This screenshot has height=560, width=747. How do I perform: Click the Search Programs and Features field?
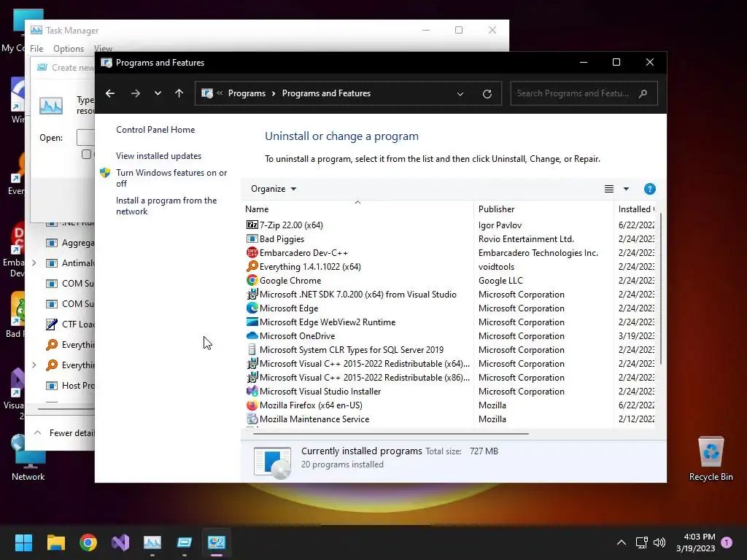coord(584,93)
